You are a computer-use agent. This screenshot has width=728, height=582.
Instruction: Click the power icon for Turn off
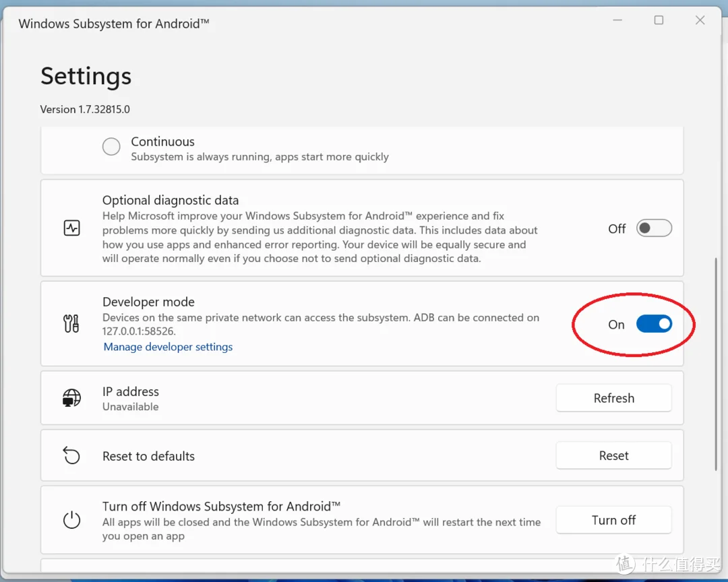(x=71, y=520)
